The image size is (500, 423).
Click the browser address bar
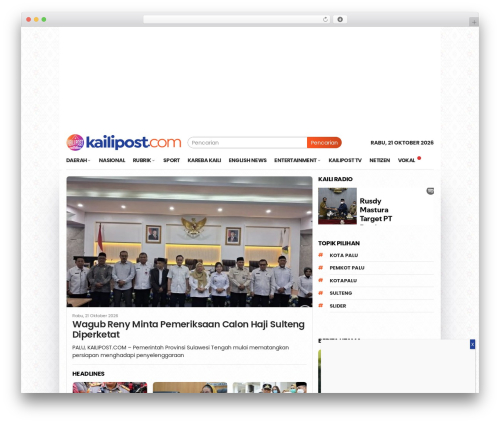[x=237, y=20]
